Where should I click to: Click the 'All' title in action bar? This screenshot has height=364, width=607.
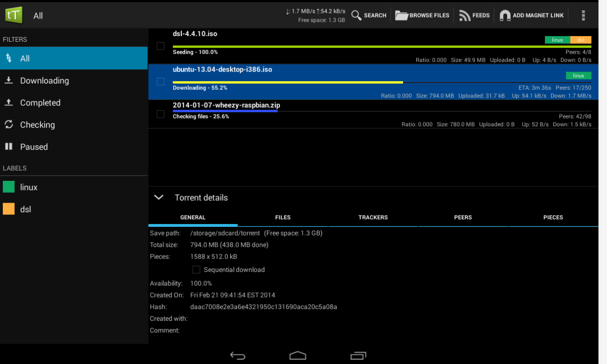pyautogui.click(x=38, y=16)
